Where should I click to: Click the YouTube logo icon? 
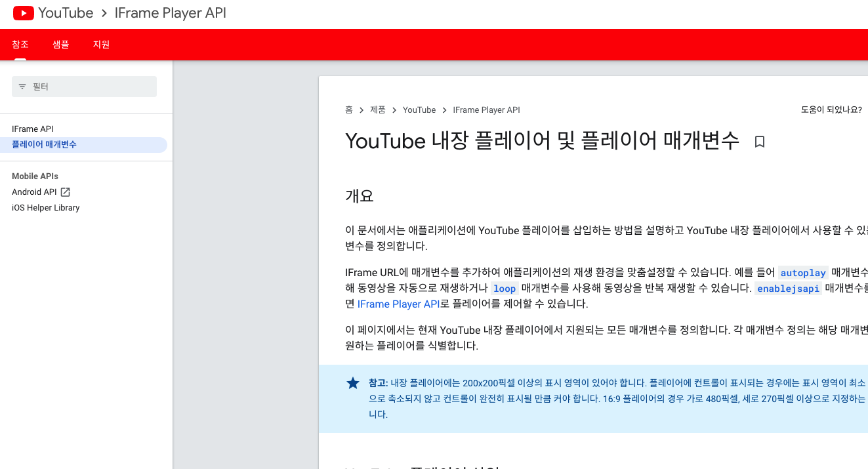pyautogui.click(x=24, y=13)
